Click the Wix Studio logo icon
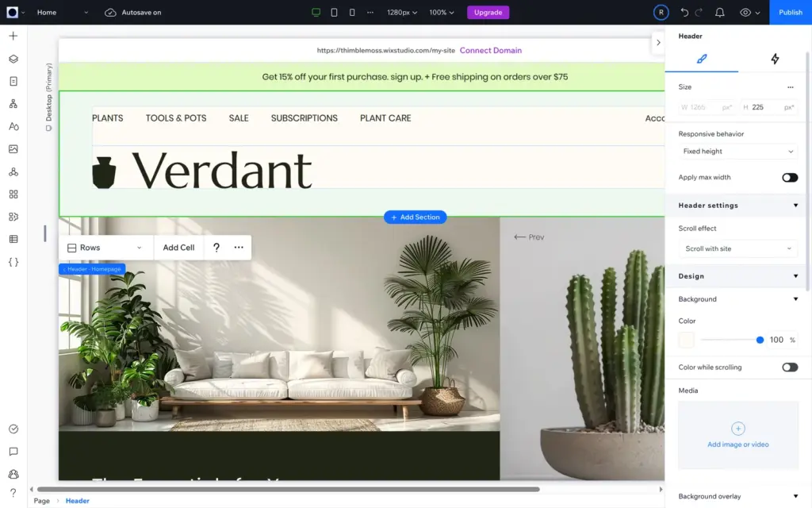This screenshot has width=812, height=508. [x=13, y=12]
